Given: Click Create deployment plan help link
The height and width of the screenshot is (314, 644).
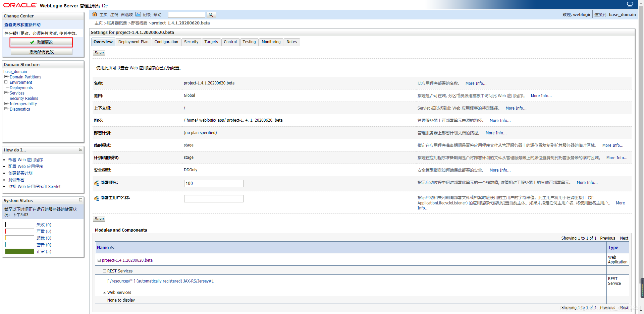Looking at the screenshot, I should coord(20,173).
